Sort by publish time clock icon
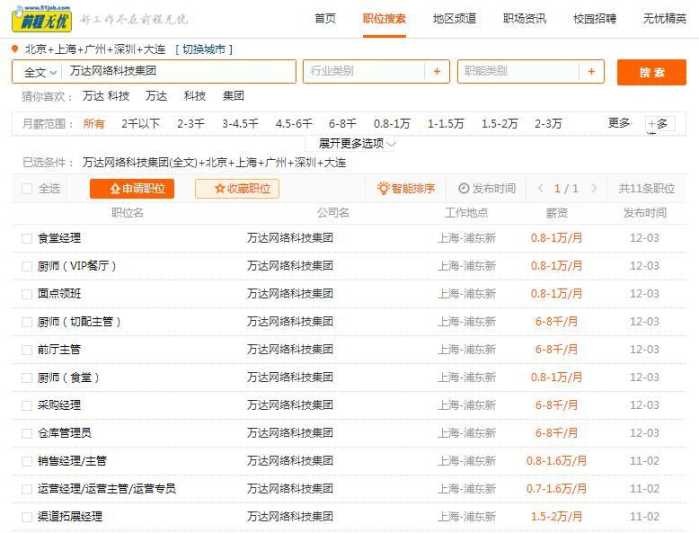The image size is (699, 533). [464, 189]
